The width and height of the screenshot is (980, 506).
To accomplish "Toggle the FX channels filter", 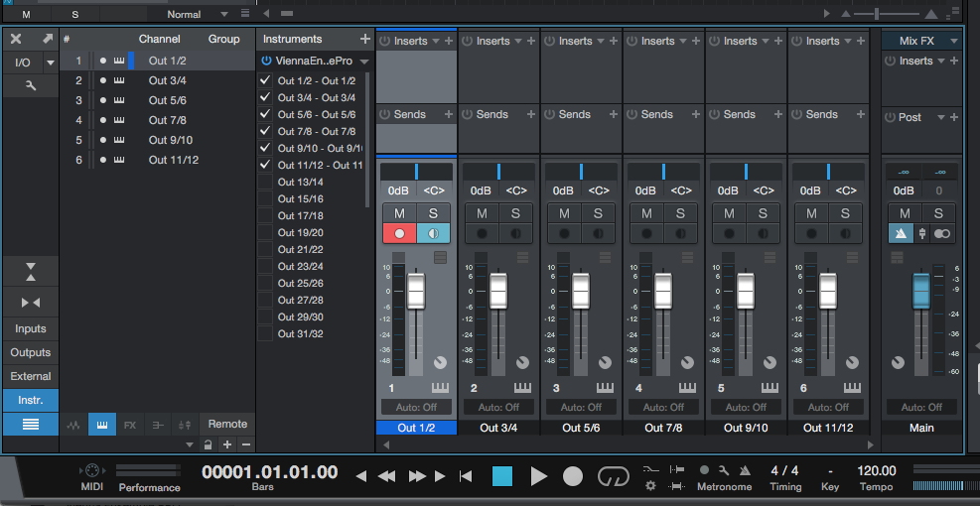I will [129, 425].
